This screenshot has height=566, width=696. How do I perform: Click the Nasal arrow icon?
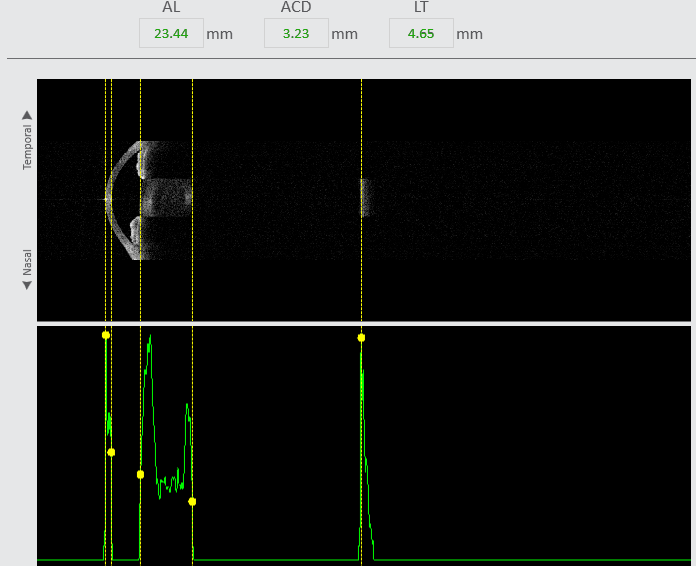(27, 285)
